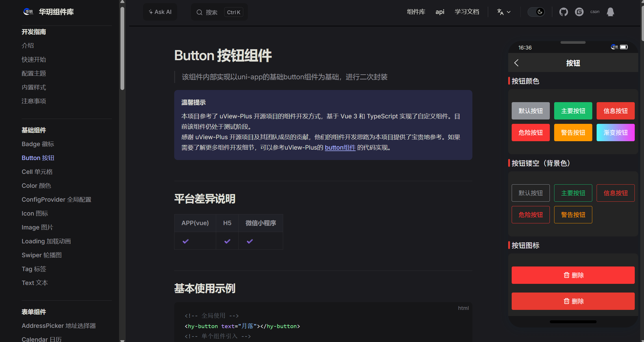Viewport: 644px width, 342px height.
Task: Click the 微信小程序 table header
Action: [261, 223]
